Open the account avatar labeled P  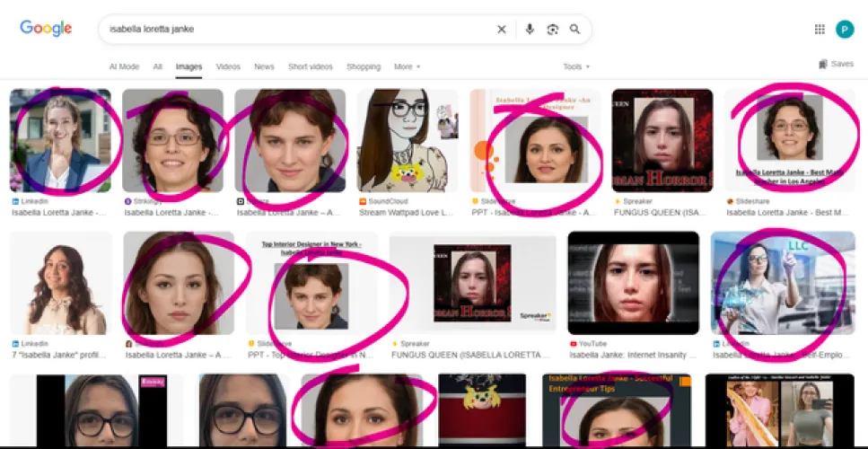[845, 30]
